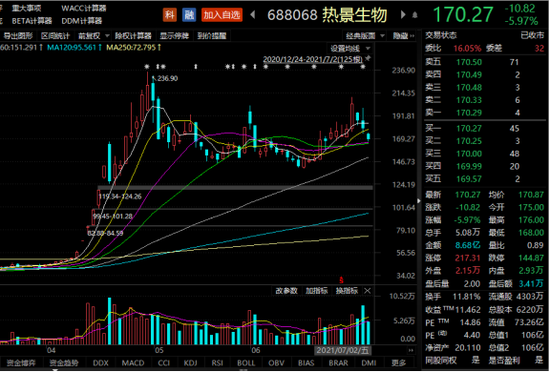
Task: Click the orange 科 badge icon
Action: pyautogui.click(x=170, y=15)
